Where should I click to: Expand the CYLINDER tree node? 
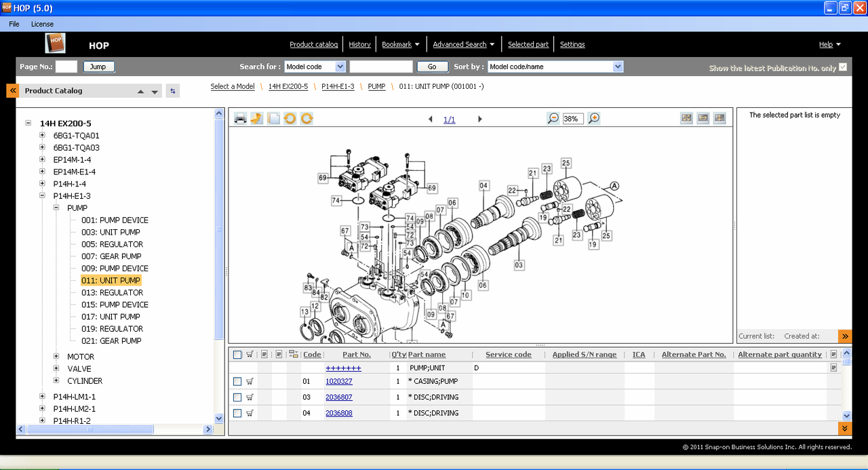click(x=56, y=380)
